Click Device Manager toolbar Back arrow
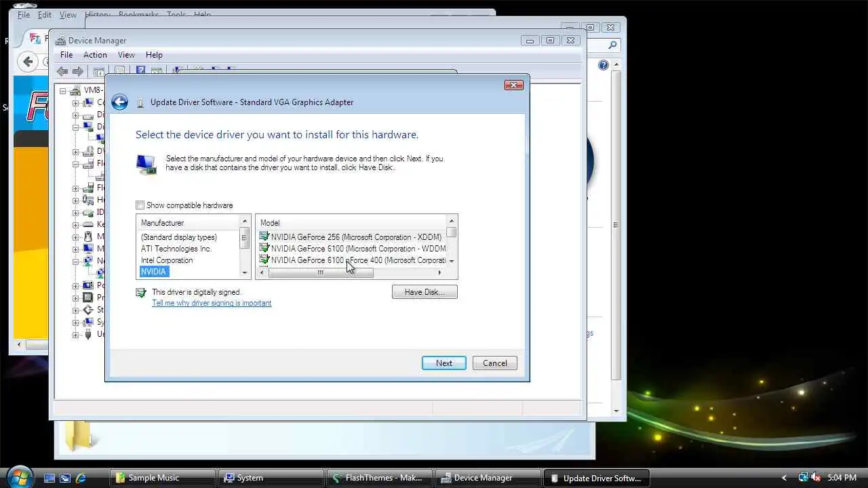The image size is (868, 488). coord(62,71)
